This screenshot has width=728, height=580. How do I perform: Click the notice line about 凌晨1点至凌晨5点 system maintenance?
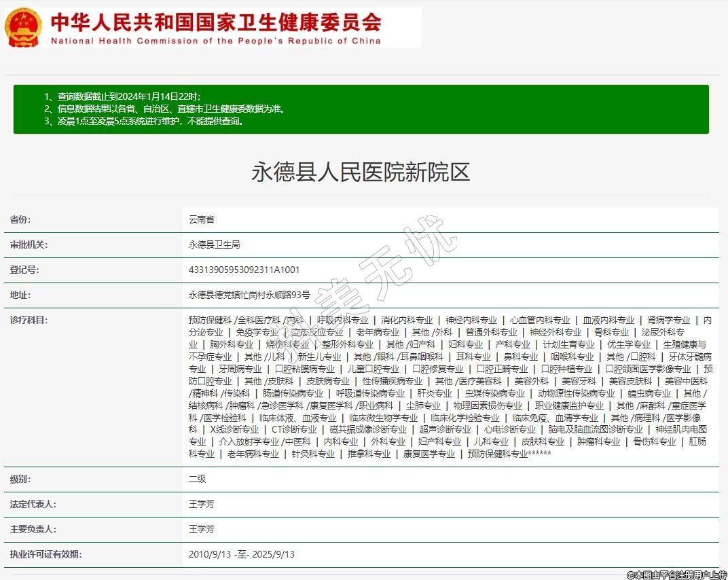(x=143, y=122)
